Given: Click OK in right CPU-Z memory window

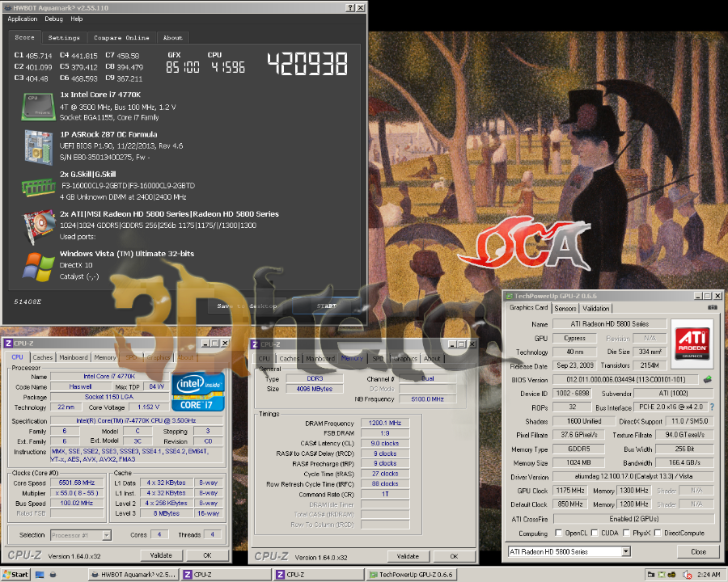Looking at the screenshot, I should [454, 556].
